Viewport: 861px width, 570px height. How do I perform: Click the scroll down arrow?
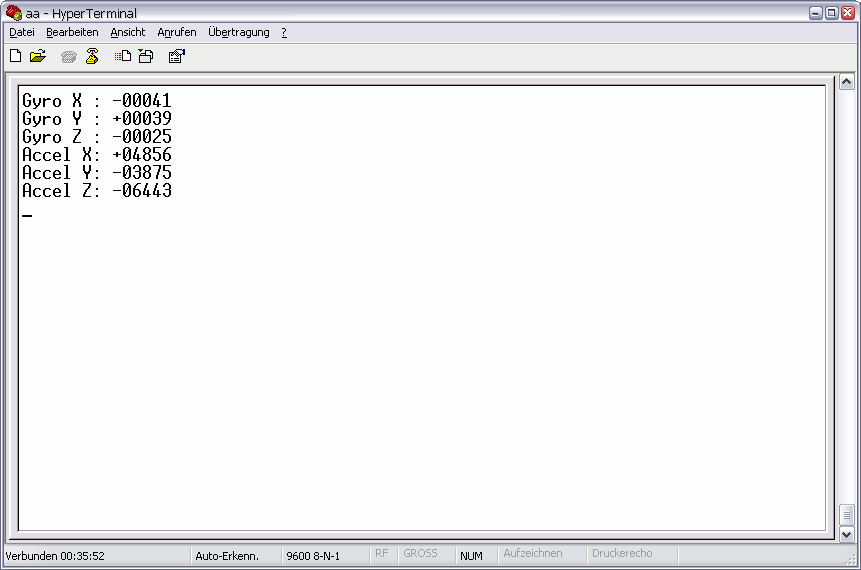click(x=846, y=534)
